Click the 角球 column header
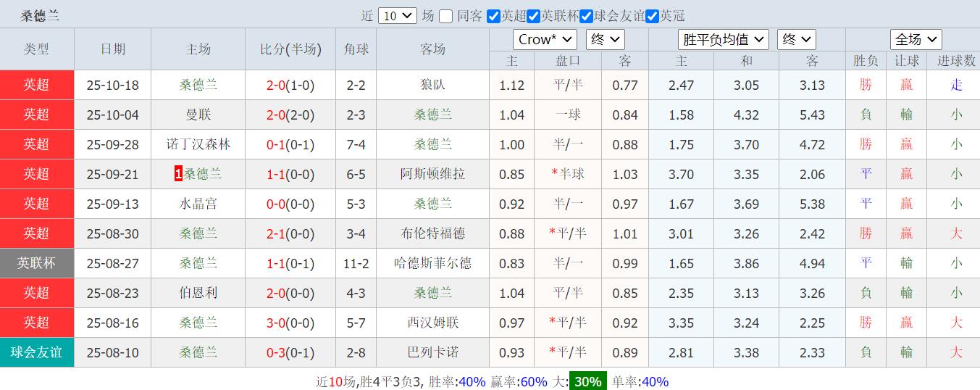 coord(356,49)
